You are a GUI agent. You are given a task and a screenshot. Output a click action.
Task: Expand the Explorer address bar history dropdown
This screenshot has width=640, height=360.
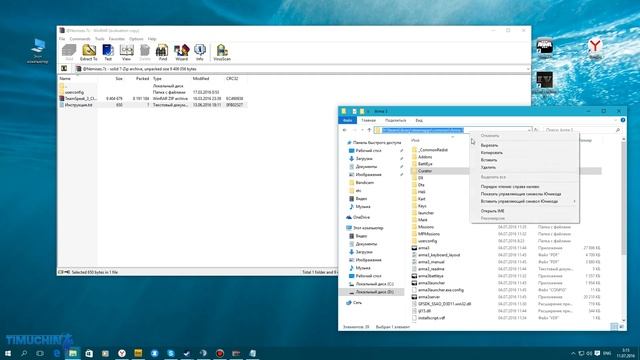click(x=529, y=130)
